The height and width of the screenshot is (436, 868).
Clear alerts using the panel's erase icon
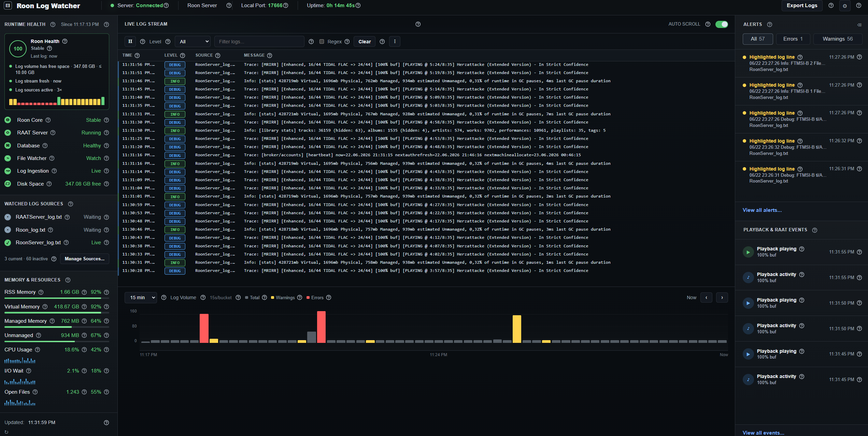pyautogui.click(x=859, y=25)
